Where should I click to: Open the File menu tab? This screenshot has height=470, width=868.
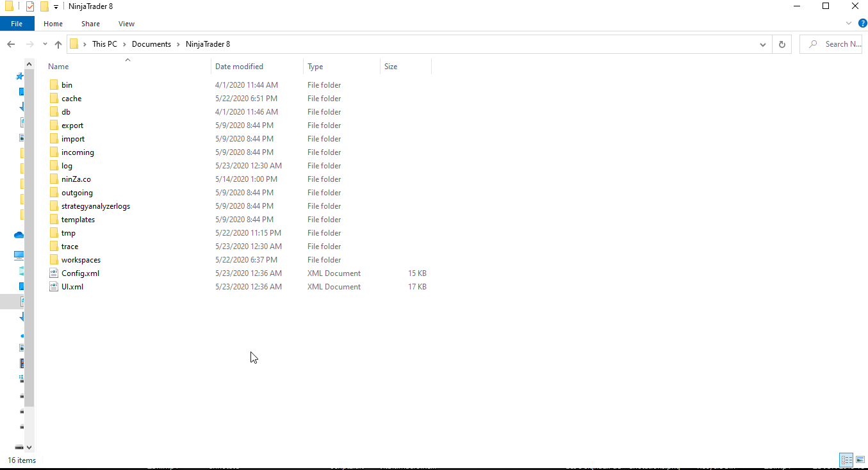pos(17,24)
